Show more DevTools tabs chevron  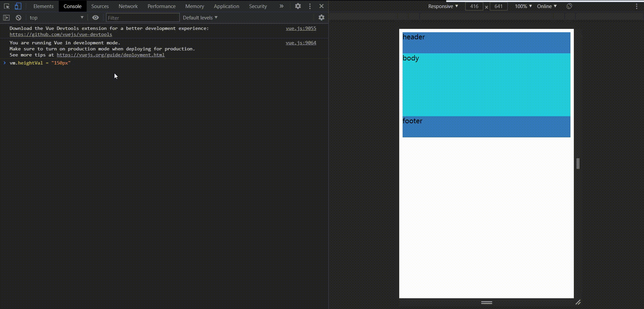(x=281, y=6)
